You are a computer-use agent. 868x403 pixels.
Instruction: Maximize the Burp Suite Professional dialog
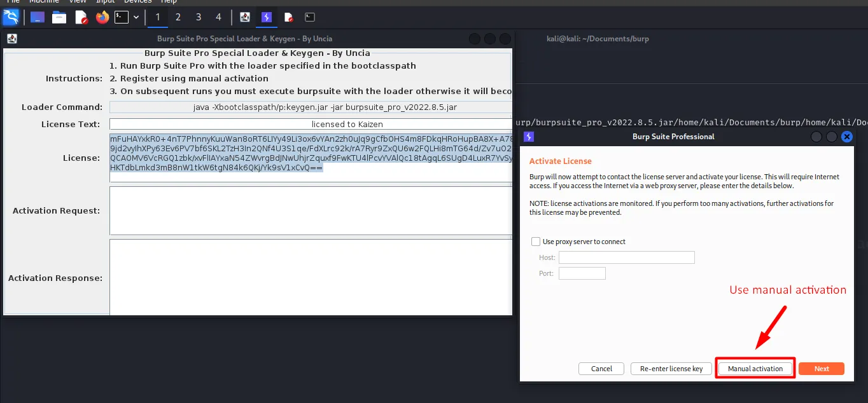832,137
